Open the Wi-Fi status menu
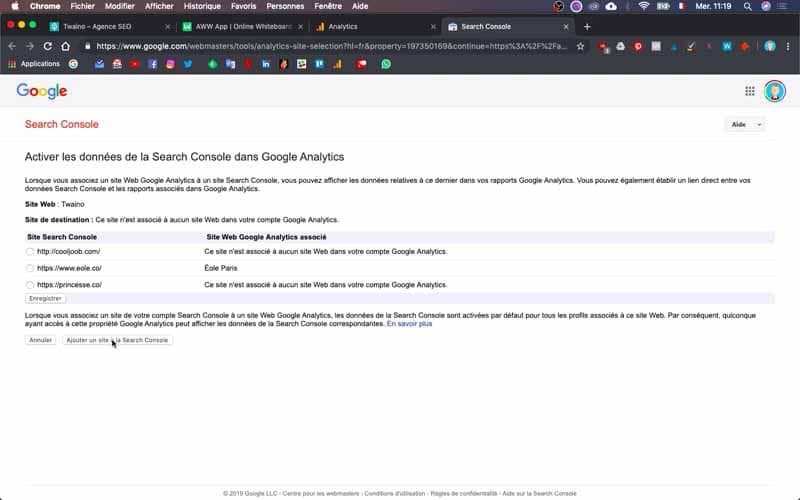Screen dimensions: 800x500 [644, 6]
